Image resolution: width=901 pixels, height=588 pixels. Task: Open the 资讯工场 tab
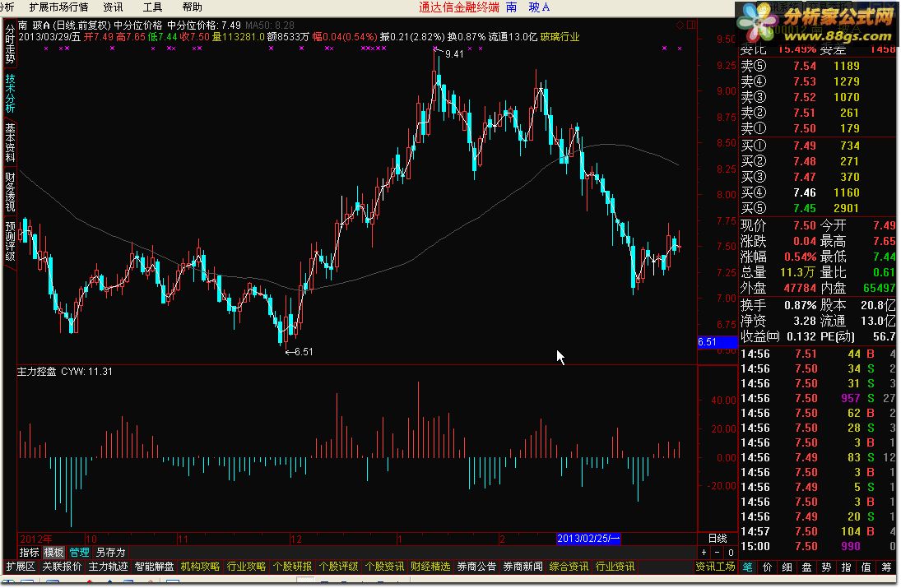[715, 567]
